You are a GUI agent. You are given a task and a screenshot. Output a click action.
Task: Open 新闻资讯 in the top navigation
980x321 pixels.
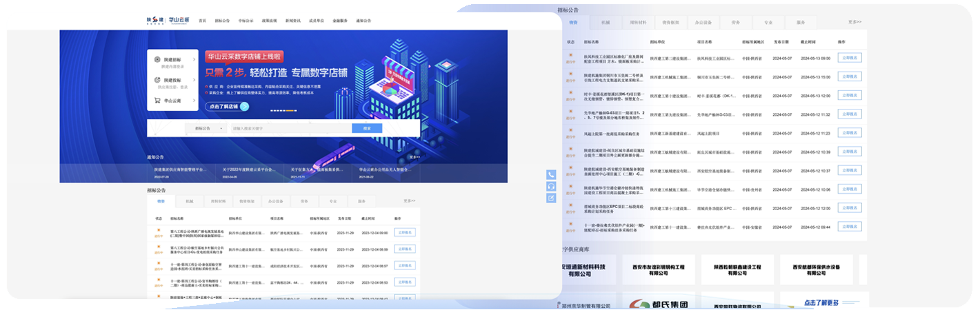[x=293, y=21]
